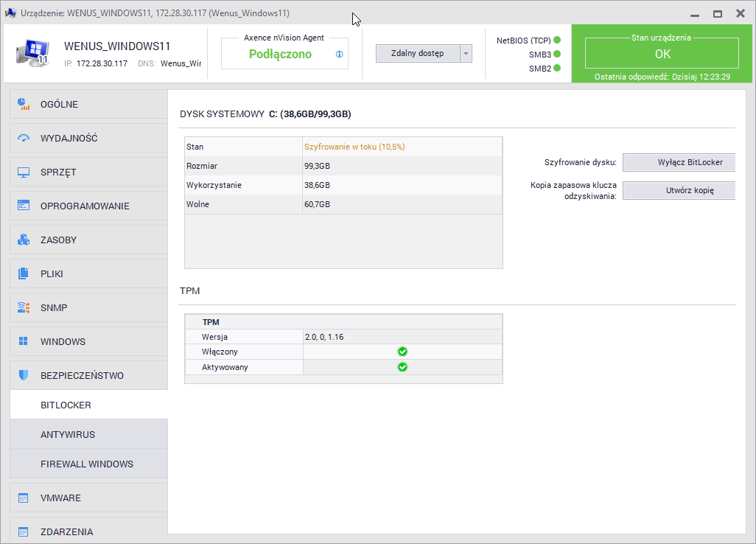Click the SNMP signal icon
This screenshot has height=544, width=756.
click(23, 307)
